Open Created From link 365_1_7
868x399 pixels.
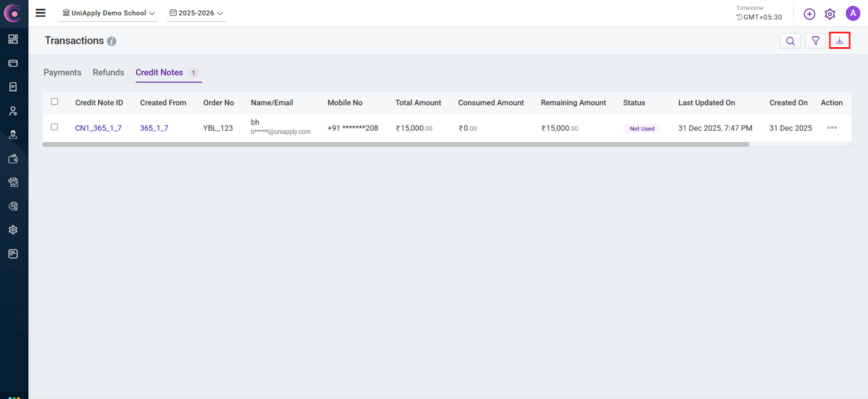(154, 128)
